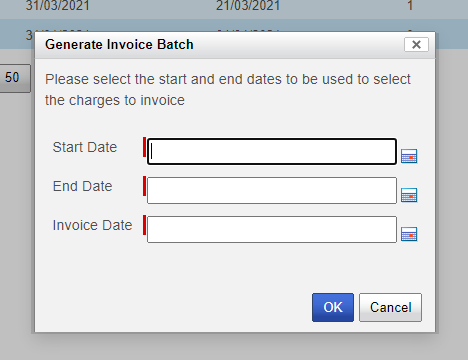
Task: Click the red required marker beside Invoice Date
Action: point(144,225)
